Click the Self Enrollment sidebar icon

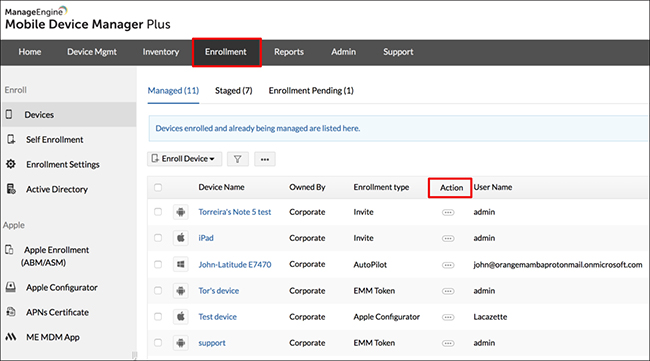point(11,139)
